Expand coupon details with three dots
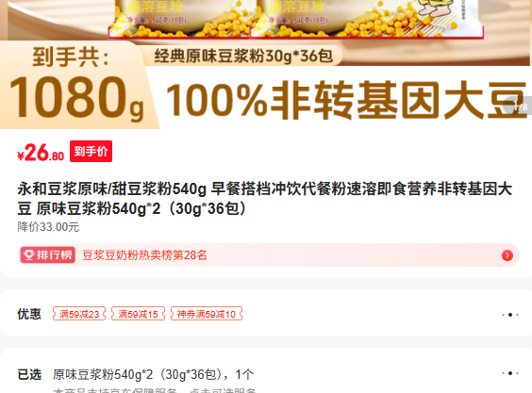Screen dimensions: 532x393 coord(510,315)
